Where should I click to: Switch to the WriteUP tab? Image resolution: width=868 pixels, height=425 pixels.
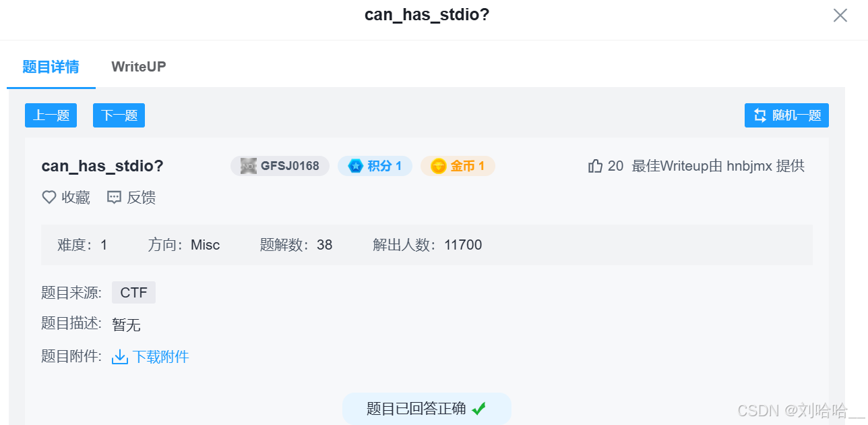tap(138, 67)
